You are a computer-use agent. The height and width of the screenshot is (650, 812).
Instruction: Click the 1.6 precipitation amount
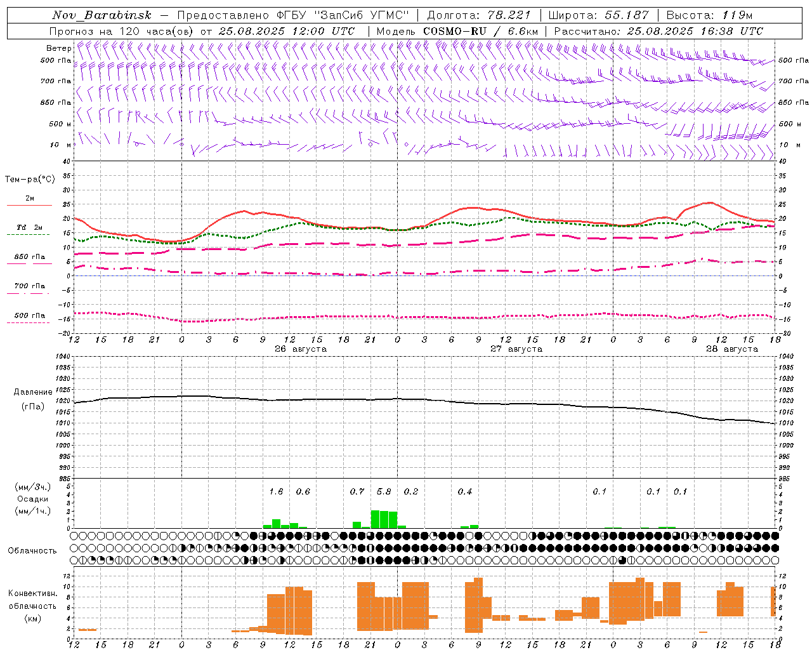[x=276, y=492]
